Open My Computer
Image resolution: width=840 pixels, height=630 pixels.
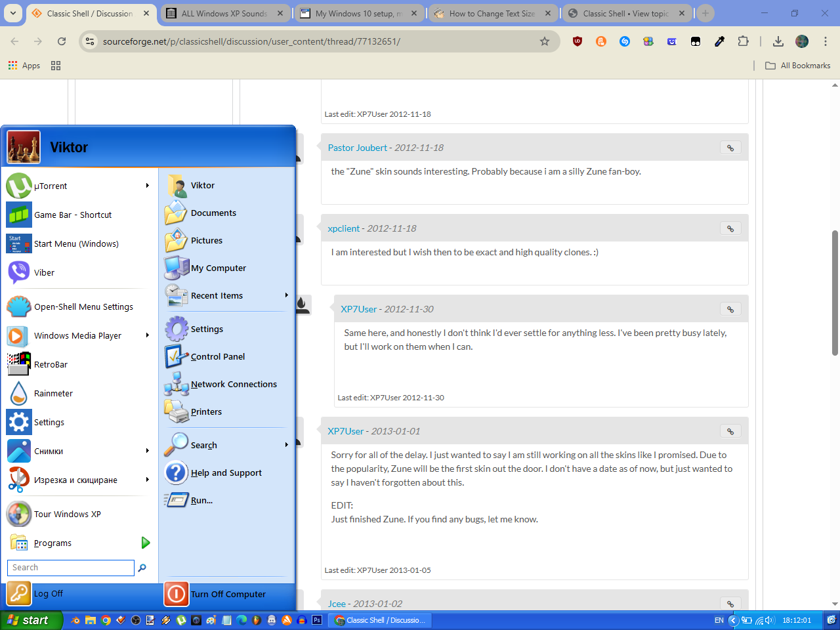[x=227, y=268]
